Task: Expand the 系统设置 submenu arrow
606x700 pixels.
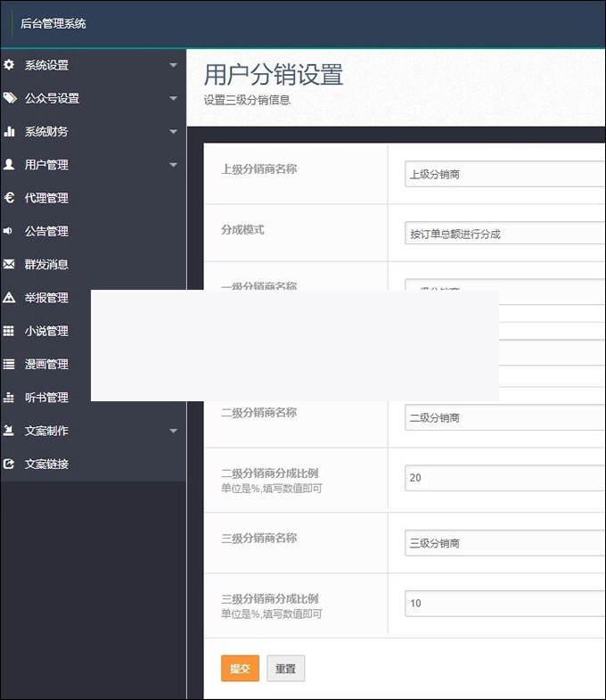Action: (173, 65)
